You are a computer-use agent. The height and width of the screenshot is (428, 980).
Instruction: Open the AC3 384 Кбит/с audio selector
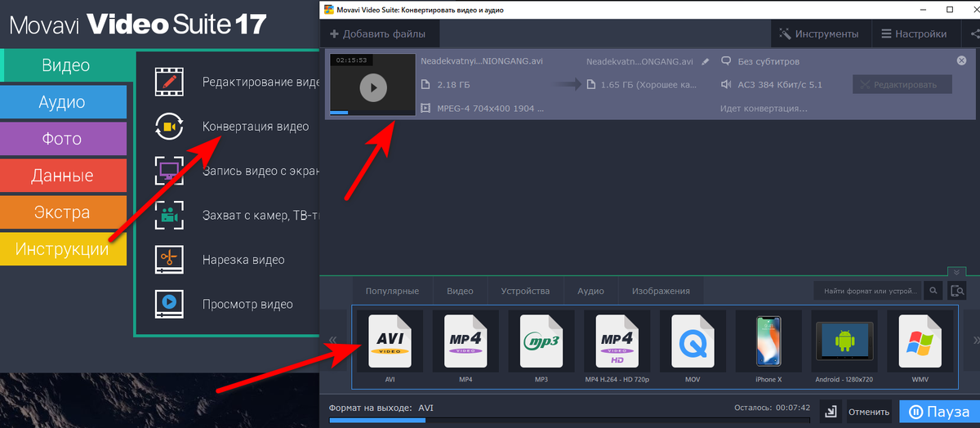coord(778,84)
